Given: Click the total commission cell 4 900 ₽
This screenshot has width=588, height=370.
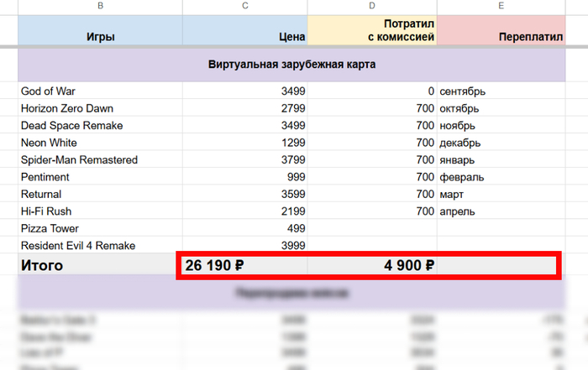Looking at the screenshot, I should tap(372, 266).
